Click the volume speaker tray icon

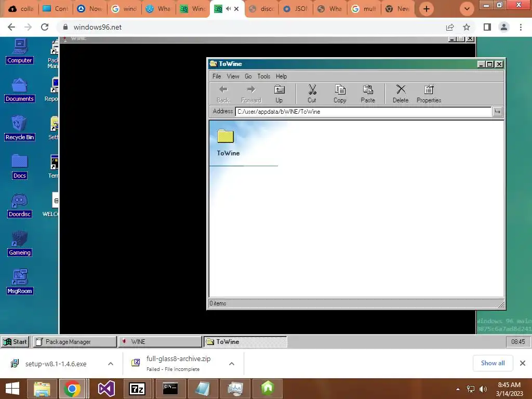483,389
